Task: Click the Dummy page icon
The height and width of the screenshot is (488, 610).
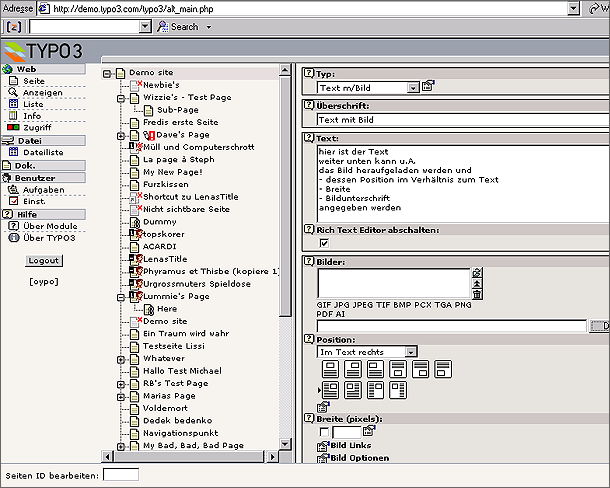Action: click(135, 223)
